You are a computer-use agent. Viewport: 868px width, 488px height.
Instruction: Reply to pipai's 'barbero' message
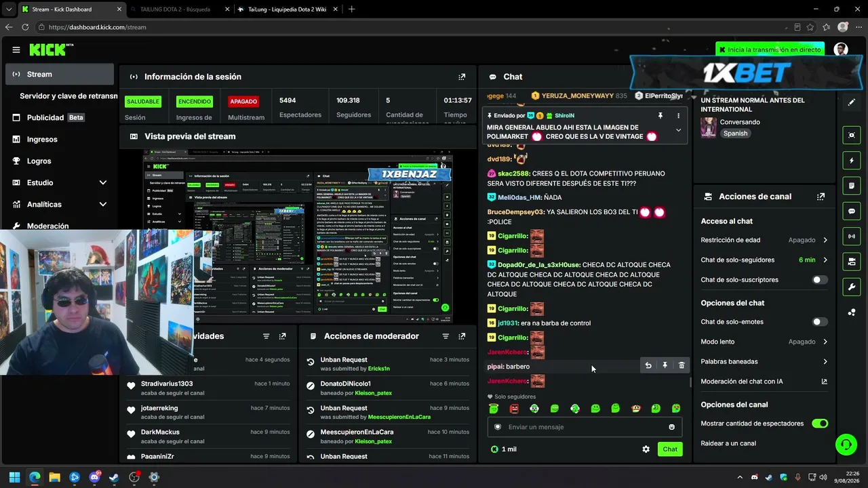pos(648,365)
